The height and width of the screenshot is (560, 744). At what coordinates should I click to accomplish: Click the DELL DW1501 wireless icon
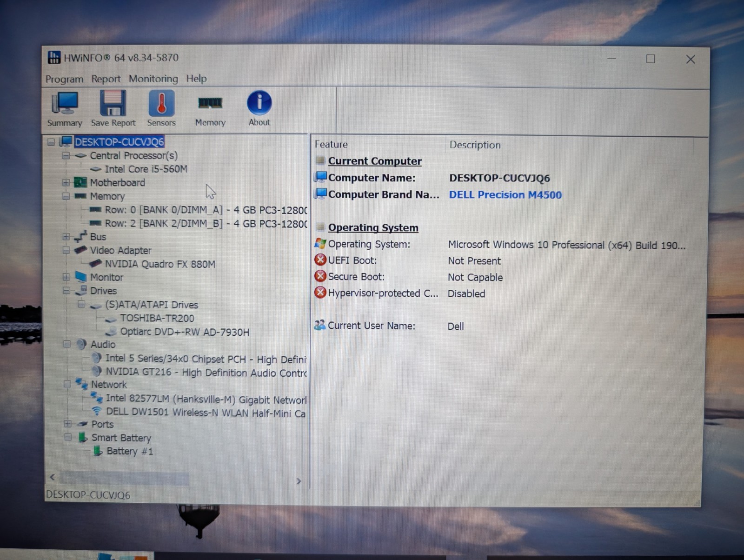pos(97,411)
